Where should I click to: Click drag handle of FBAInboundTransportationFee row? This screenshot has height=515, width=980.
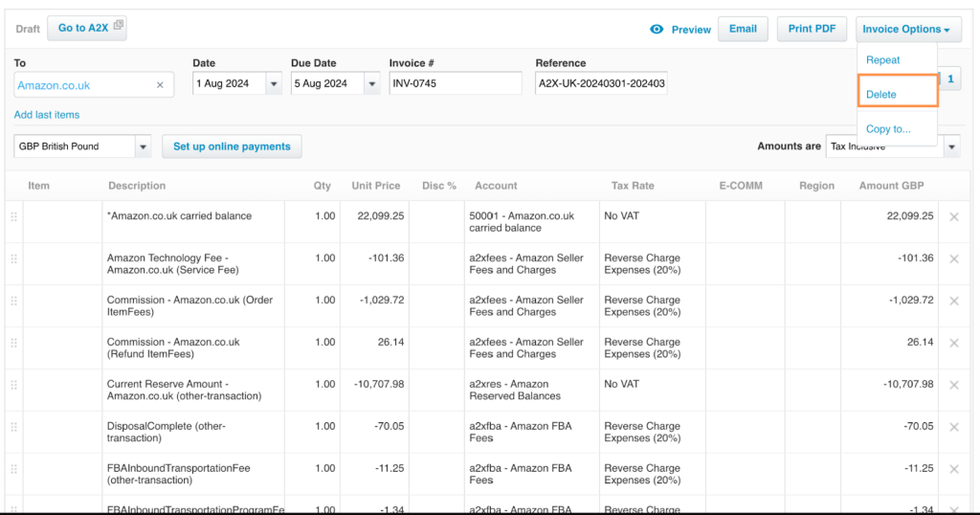[13, 469]
